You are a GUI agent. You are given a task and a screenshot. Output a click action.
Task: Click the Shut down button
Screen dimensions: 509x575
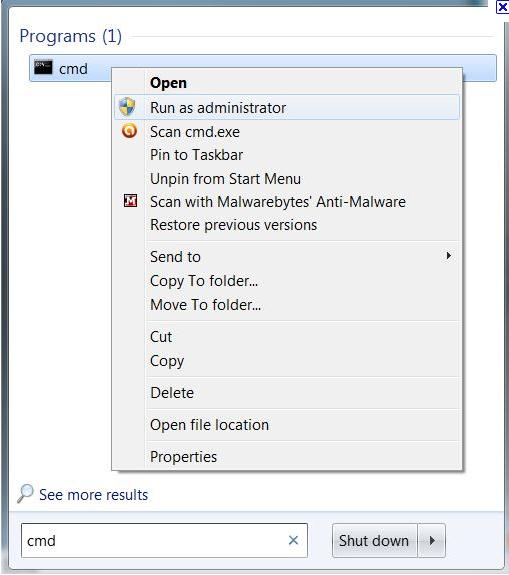click(374, 540)
